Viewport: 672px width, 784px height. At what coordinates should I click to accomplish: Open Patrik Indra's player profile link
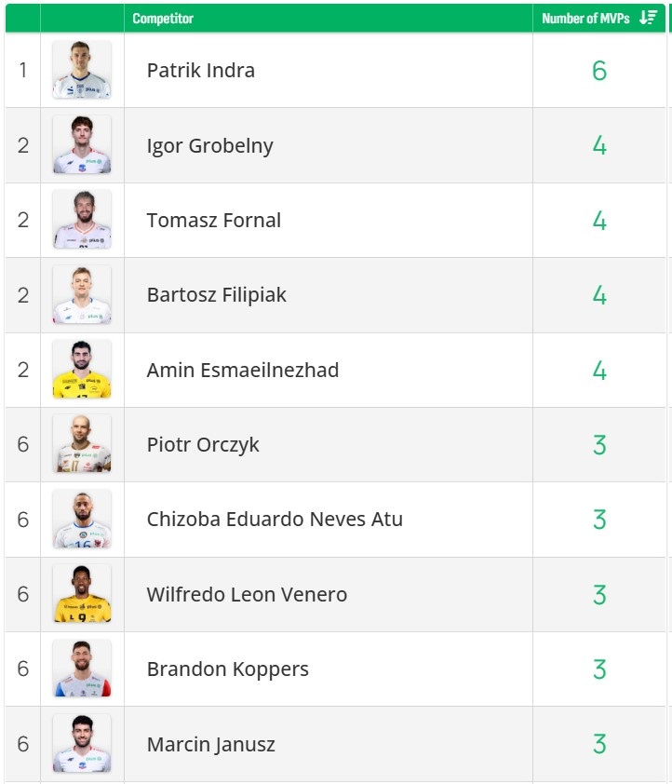coord(200,71)
